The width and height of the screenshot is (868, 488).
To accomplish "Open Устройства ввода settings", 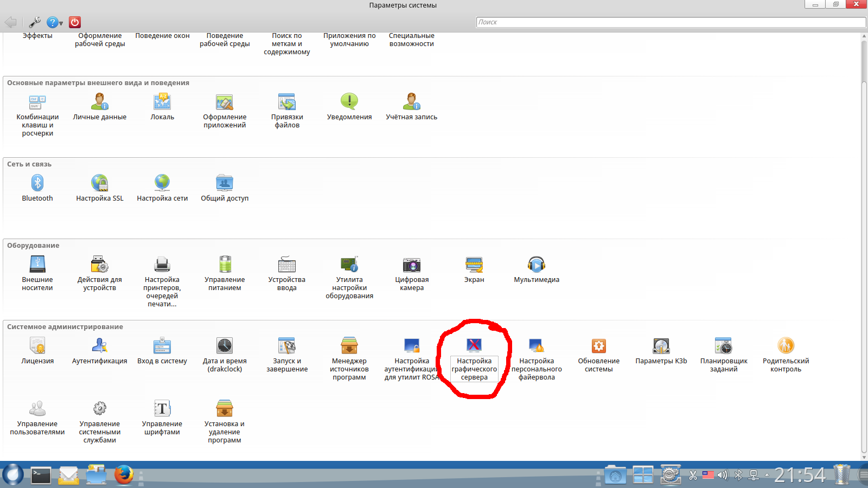I will pos(287,274).
